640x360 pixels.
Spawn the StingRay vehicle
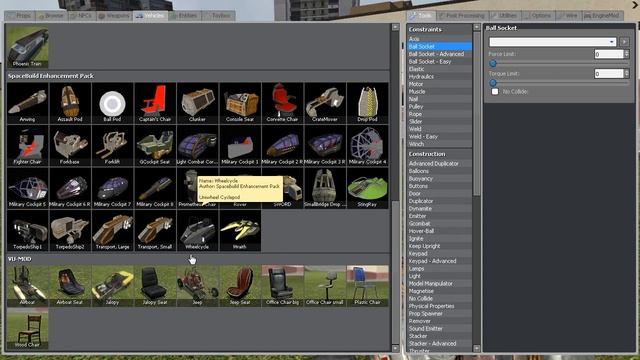tap(367, 188)
